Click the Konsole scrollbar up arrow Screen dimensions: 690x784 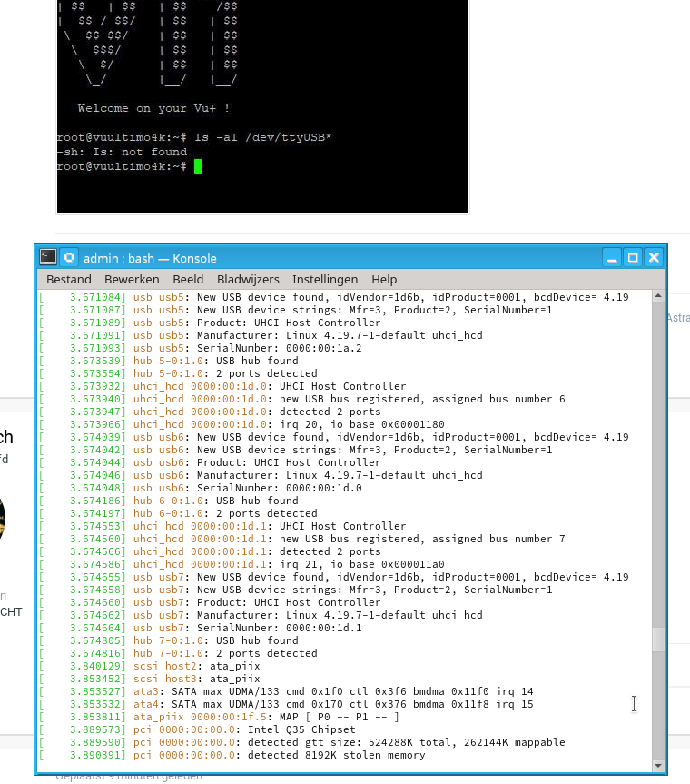pos(658,296)
